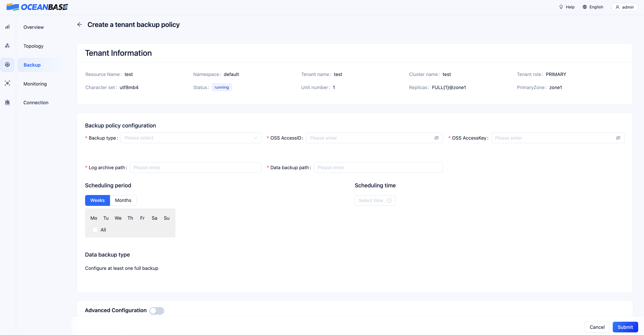The width and height of the screenshot is (644, 335).
Task: Select the Weeks scheduling period tab
Action: pyautogui.click(x=97, y=200)
